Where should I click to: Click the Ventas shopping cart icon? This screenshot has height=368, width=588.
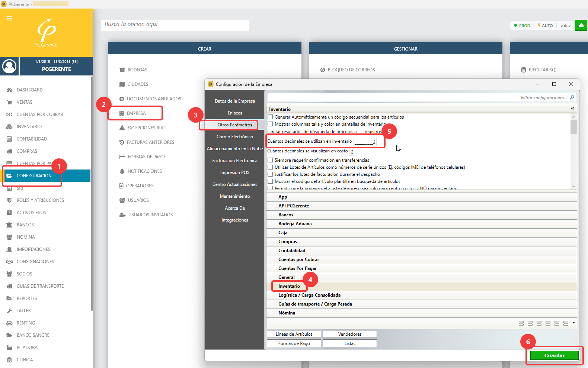tap(9, 102)
